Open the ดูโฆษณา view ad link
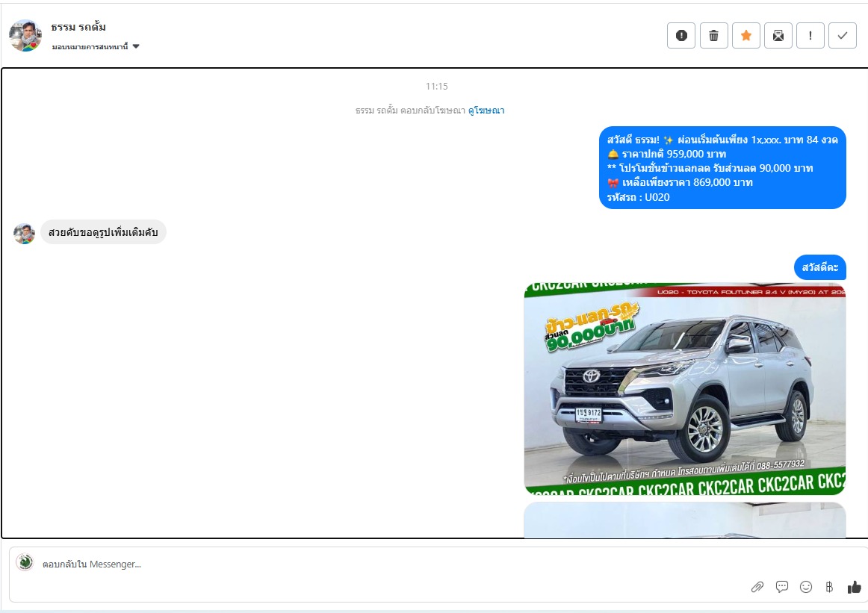This screenshot has width=868, height=613. pyautogui.click(x=486, y=110)
